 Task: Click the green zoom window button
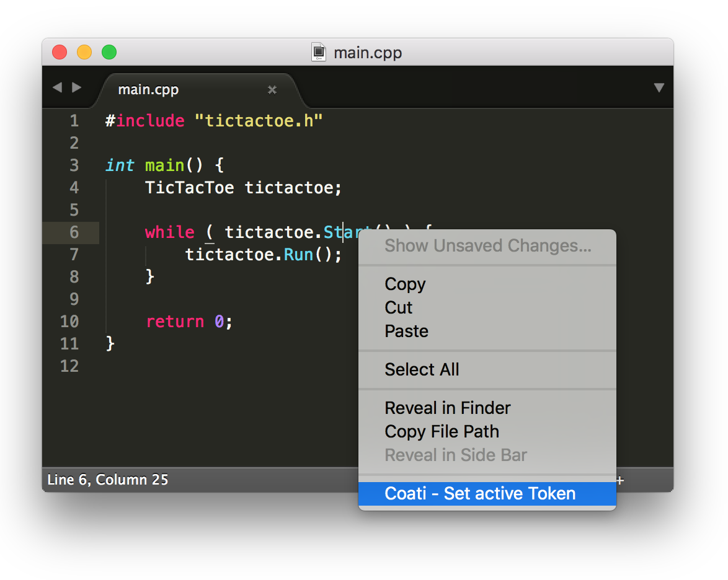[x=109, y=52]
